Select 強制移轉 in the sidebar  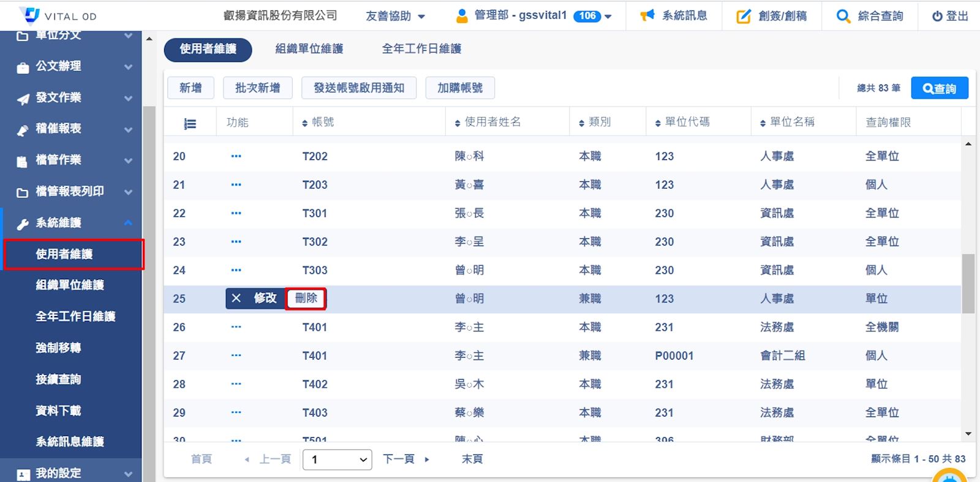58,348
